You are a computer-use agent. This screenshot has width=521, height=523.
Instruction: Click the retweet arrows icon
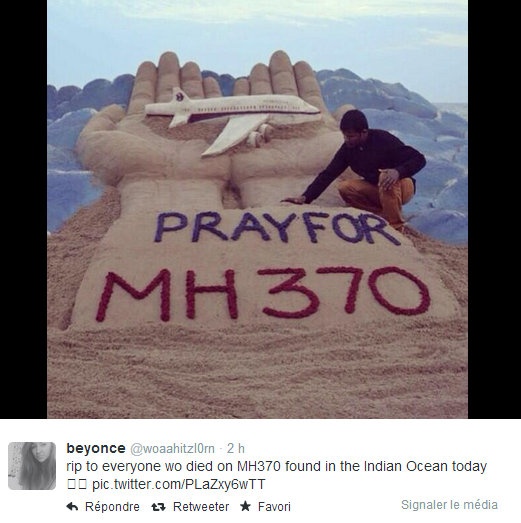[158, 507]
